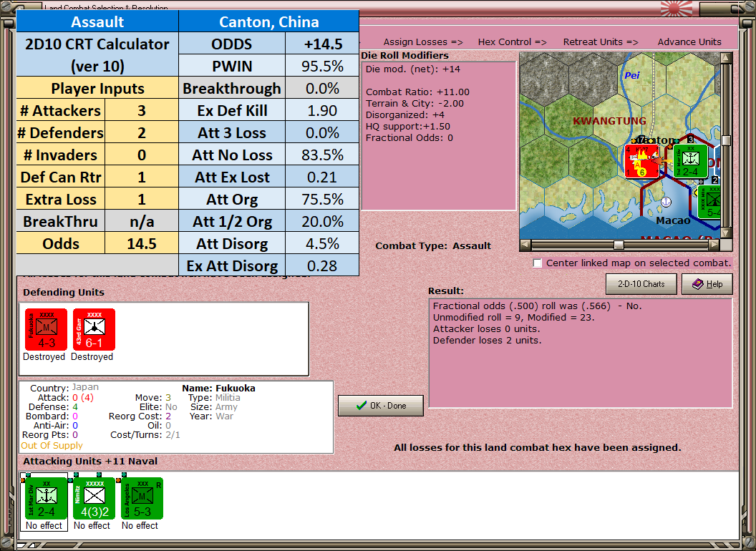Screen dimensions: 756x551
Task: Click the Macao port anchor symbol
Action: pyautogui.click(x=666, y=202)
